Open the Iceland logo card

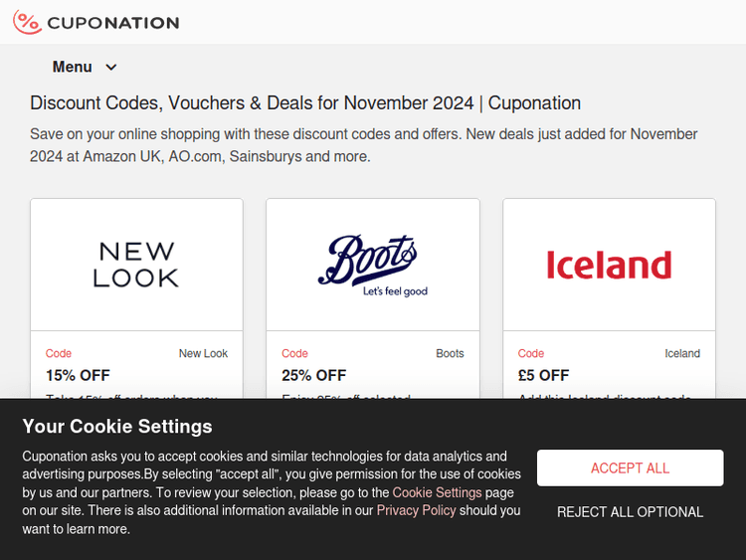pos(609,265)
